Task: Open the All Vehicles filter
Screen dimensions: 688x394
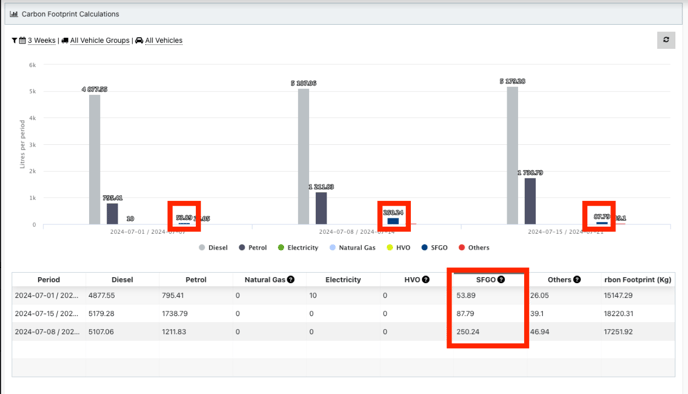Action: point(164,40)
